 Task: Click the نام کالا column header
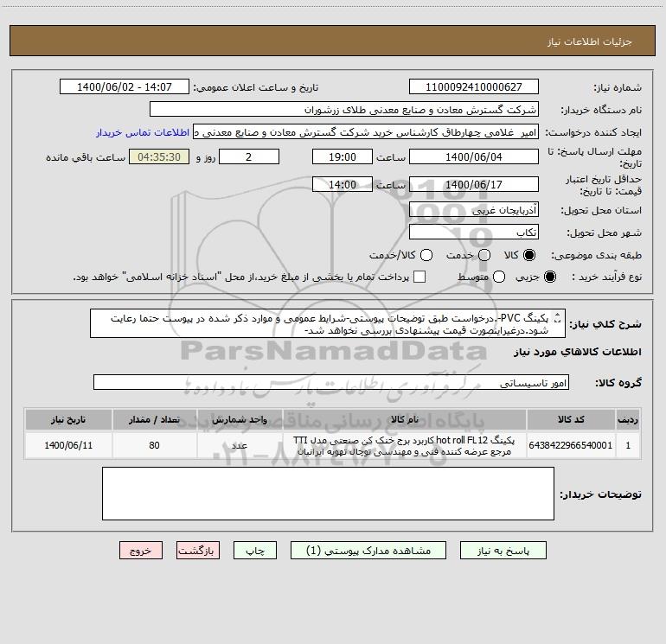click(405, 419)
